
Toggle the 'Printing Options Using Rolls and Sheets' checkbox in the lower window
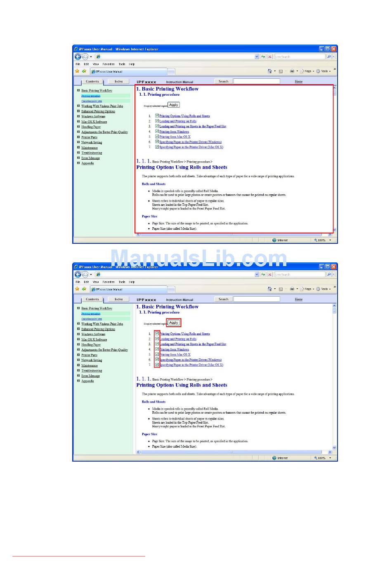[157, 334]
